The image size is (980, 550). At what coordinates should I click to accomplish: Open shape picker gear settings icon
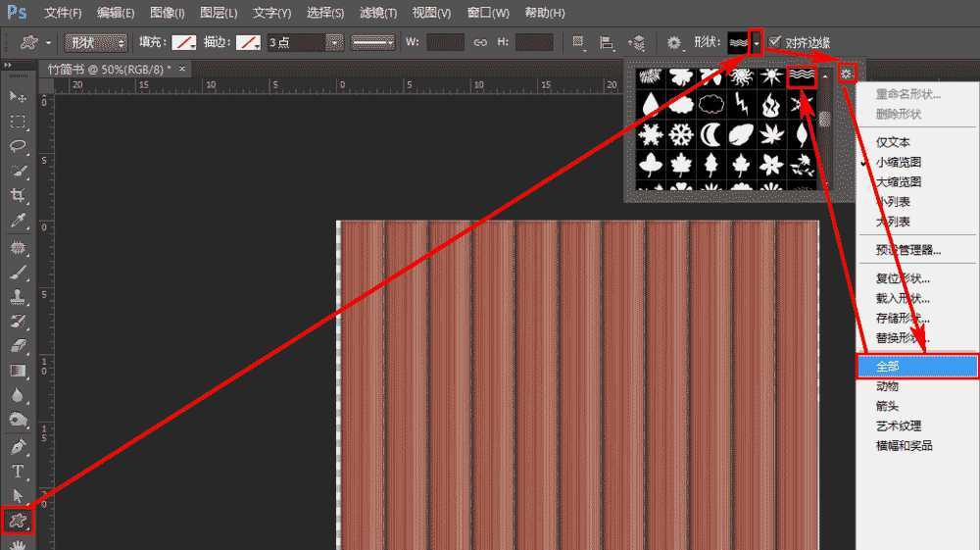[847, 74]
